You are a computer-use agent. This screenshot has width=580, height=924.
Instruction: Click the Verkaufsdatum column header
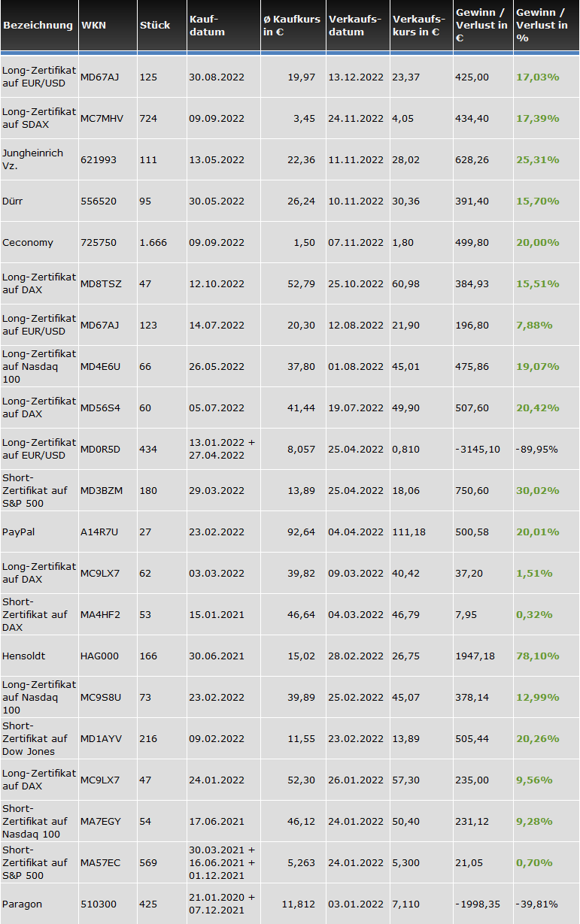coord(354,26)
